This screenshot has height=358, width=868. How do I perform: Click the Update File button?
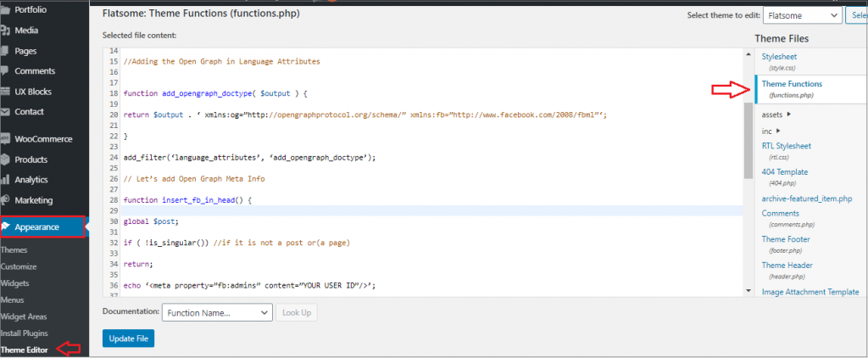[x=129, y=338]
